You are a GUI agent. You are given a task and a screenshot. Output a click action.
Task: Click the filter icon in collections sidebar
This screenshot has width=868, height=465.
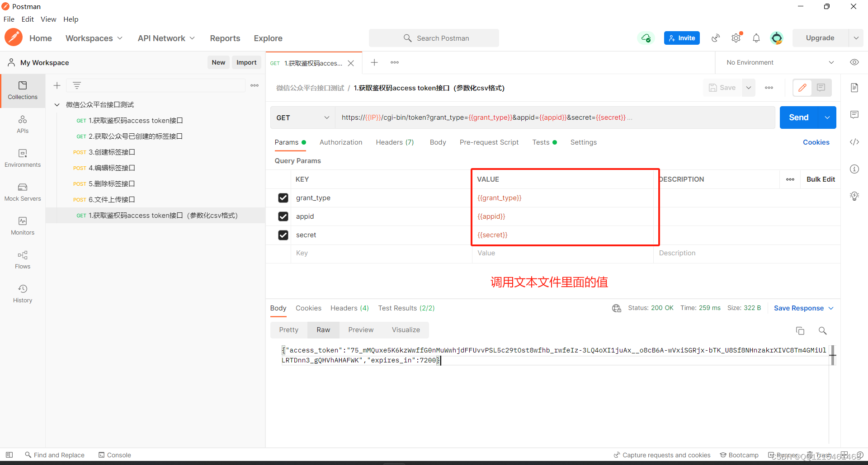coord(77,85)
